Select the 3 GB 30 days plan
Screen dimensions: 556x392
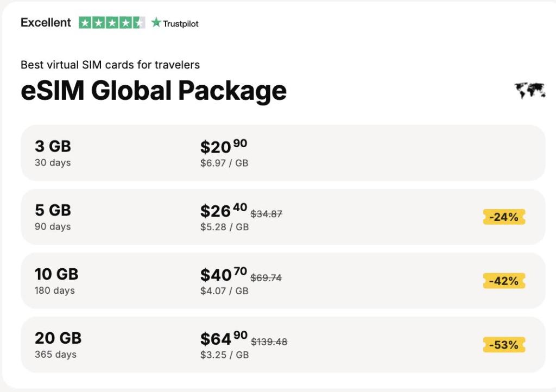(283, 153)
